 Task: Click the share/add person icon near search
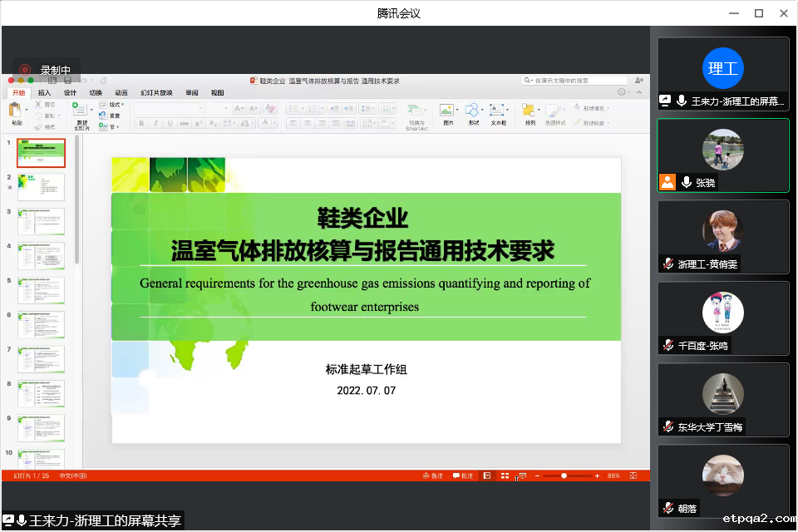point(638,81)
